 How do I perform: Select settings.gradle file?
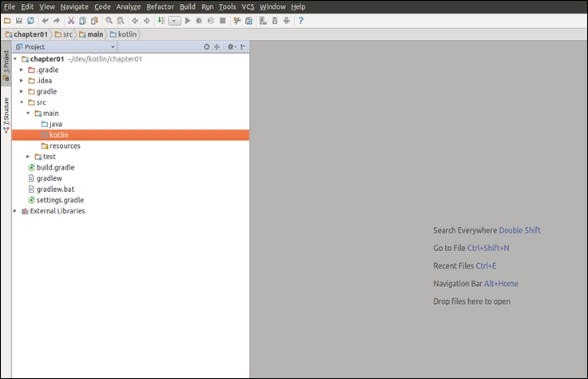click(56, 200)
